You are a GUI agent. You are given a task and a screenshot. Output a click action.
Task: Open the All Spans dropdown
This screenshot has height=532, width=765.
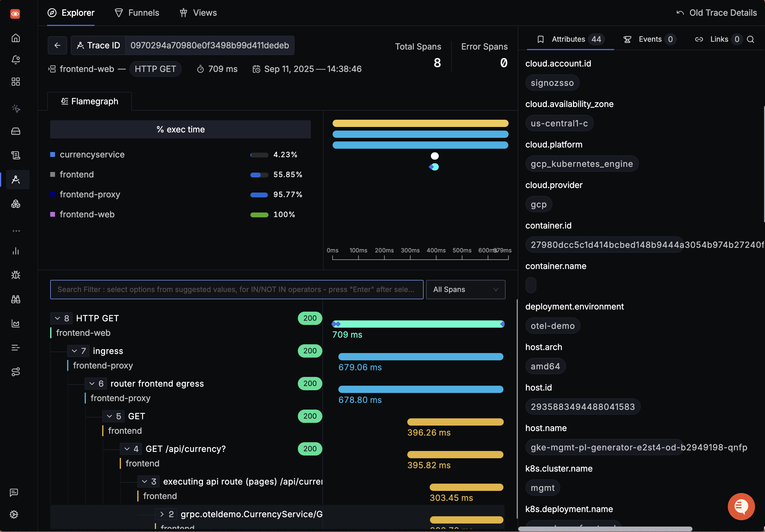click(465, 290)
